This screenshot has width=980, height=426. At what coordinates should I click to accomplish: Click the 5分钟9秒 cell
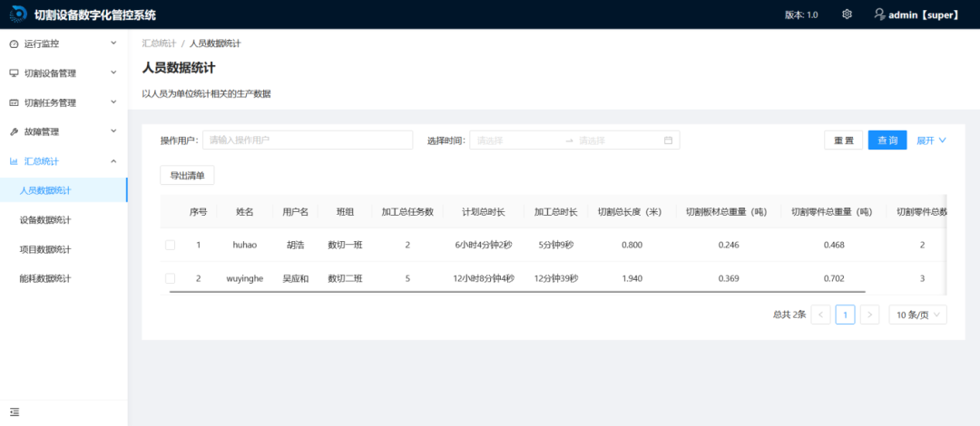coord(555,245)
